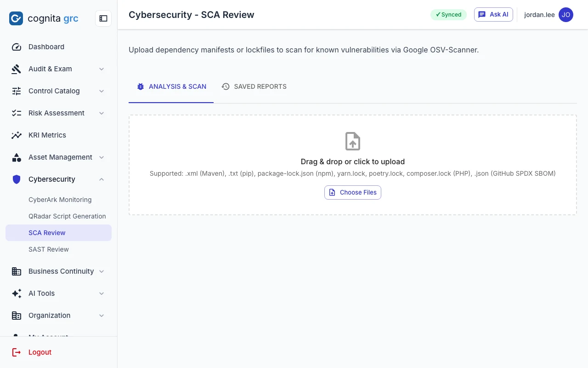The image size is (588, 368).
Task: Open the Ask AI assistant
Action: pos(493,15)
